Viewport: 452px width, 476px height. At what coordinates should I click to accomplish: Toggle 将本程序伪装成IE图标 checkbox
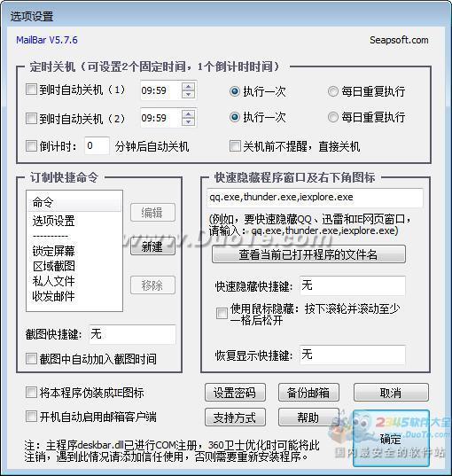coord(31,392)
